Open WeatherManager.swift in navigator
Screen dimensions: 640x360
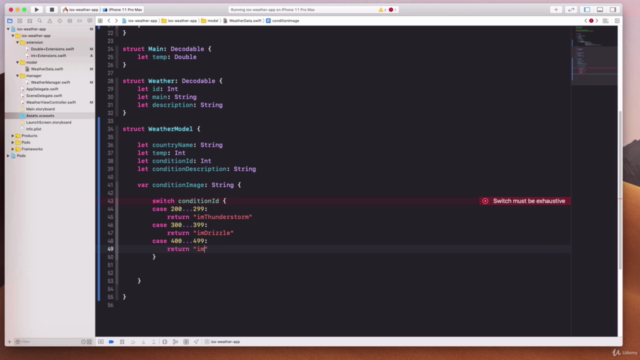click(x=51, y=82)
